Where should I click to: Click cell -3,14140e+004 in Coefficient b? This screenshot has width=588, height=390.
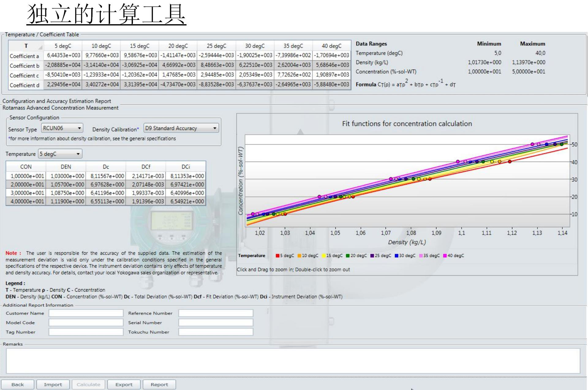101,65
